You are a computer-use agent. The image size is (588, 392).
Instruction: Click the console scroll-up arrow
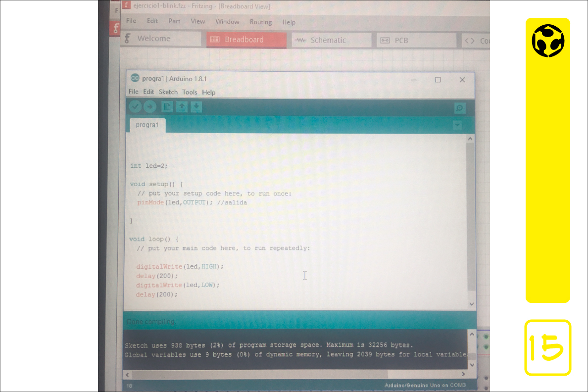[472, 334]
